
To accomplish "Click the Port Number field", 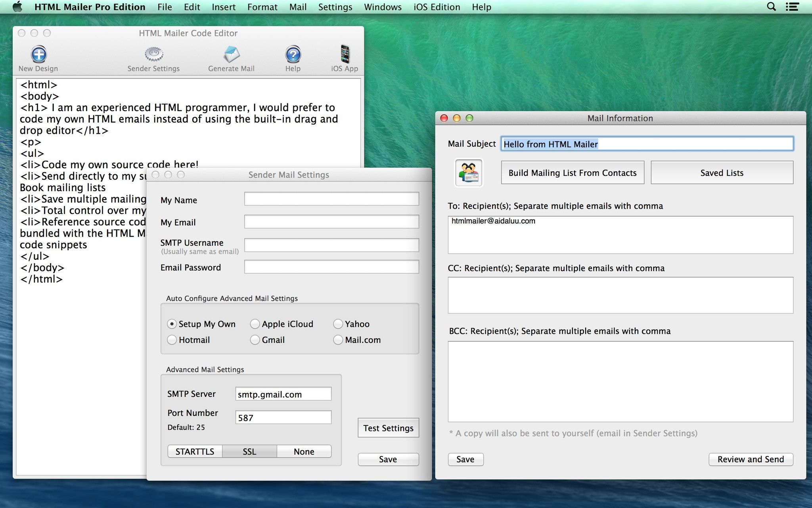I will 283,418.
